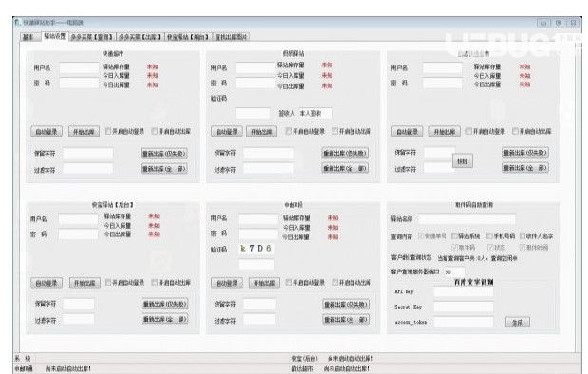
Task: Click 自动登录 in the 快递超市 panel
Action: [x=47, y=132]
